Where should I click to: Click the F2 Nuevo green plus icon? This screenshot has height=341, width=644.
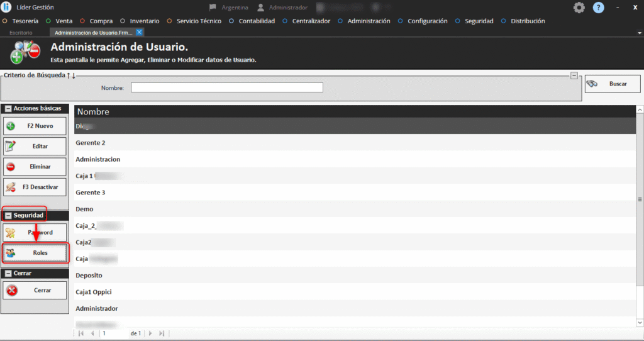coord(11,126)
